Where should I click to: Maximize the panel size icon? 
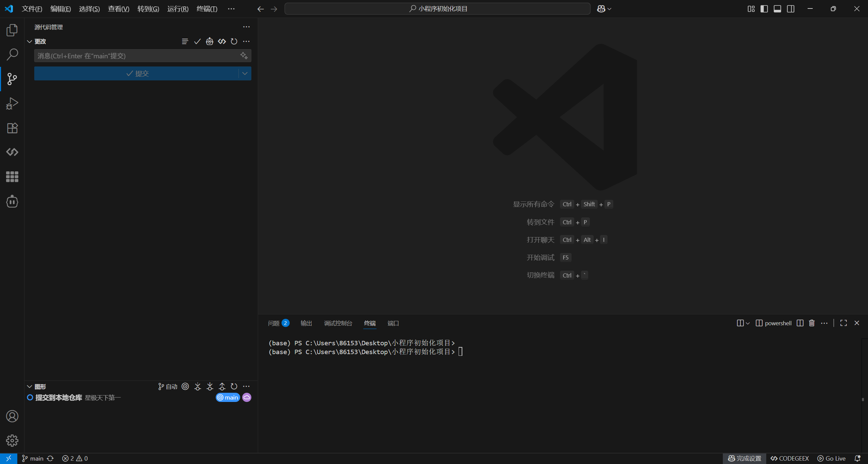pos(844,323)
